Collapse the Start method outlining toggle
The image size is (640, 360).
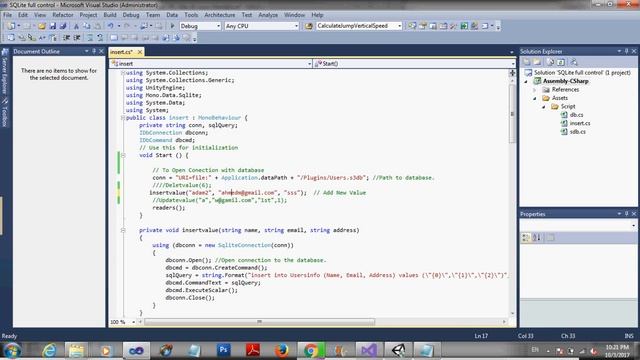[x=123, y=155]
